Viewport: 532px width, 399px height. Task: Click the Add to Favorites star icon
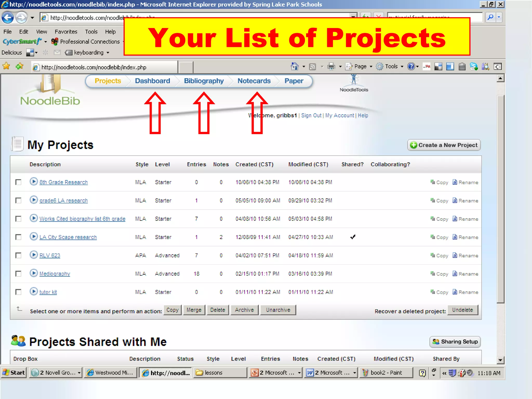click(19, 66)
